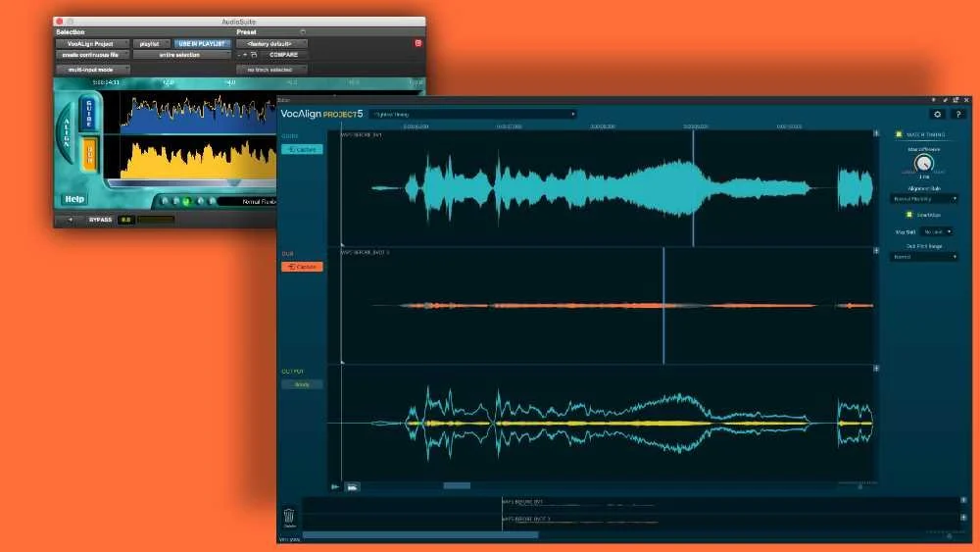Screen dimensions: 980x552
Task: Open the playlist dropdown in AudioSuite
Action: 151,44
